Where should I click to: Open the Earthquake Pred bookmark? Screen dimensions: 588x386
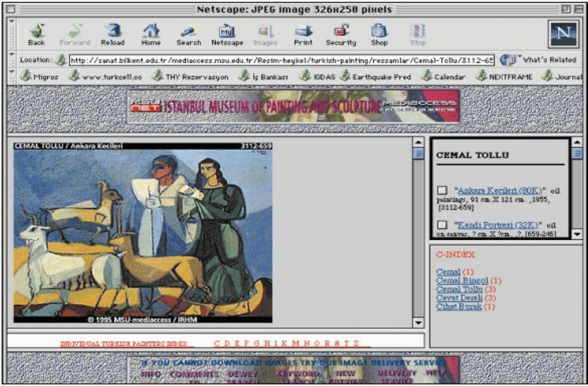(375, 76)
